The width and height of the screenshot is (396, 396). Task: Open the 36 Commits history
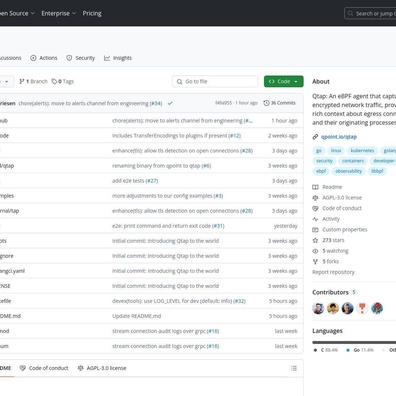click(x=279, y=103)
